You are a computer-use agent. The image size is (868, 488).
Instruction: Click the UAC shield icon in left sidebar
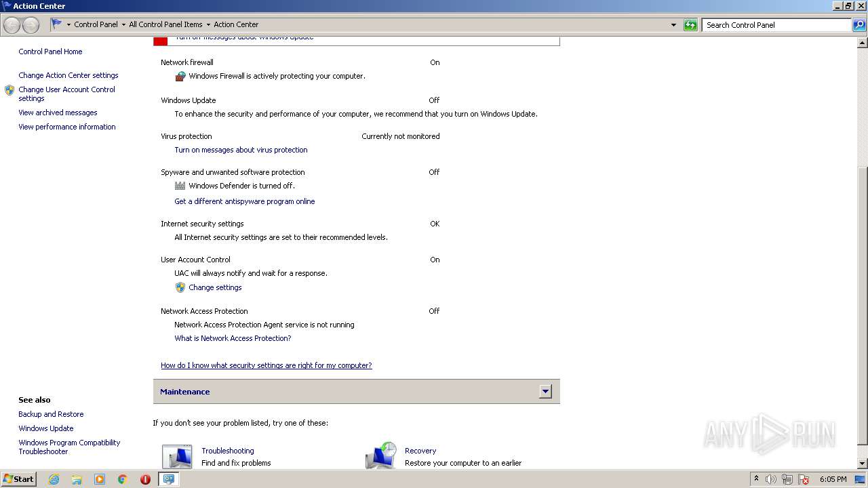click(9, 90)
